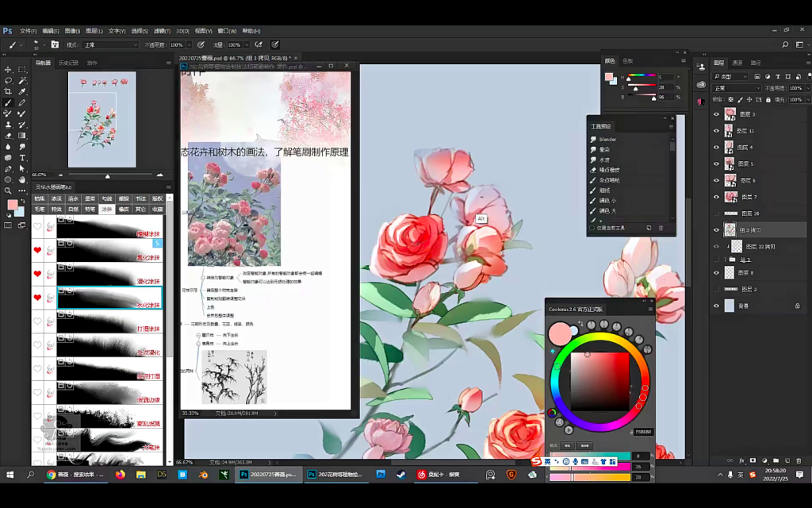Select the Move tool
The width and height of the screenshot is (812, 508).
click(x=9, y=70)
